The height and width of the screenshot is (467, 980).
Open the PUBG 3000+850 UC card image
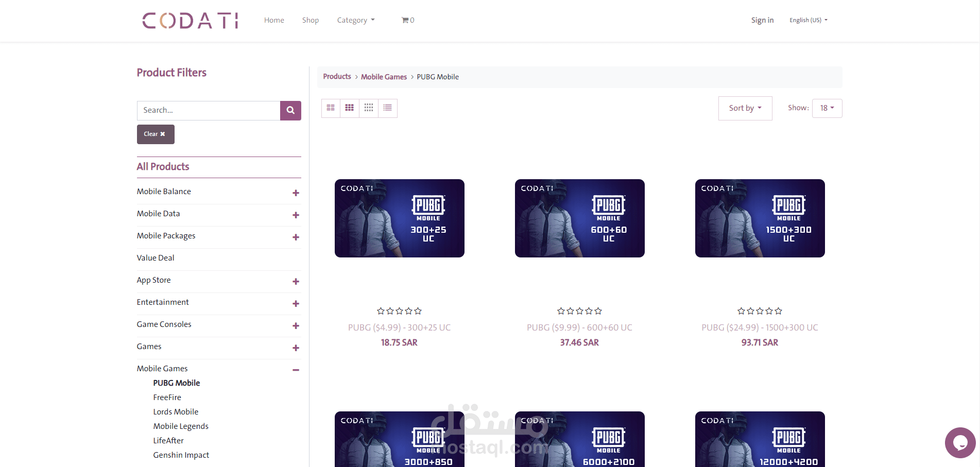coord(400,439)
